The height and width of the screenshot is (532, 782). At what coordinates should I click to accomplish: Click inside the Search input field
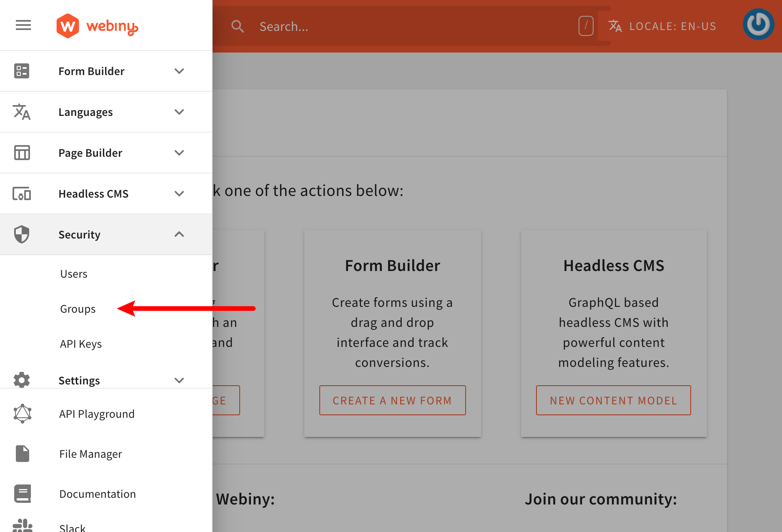point(375,26)
